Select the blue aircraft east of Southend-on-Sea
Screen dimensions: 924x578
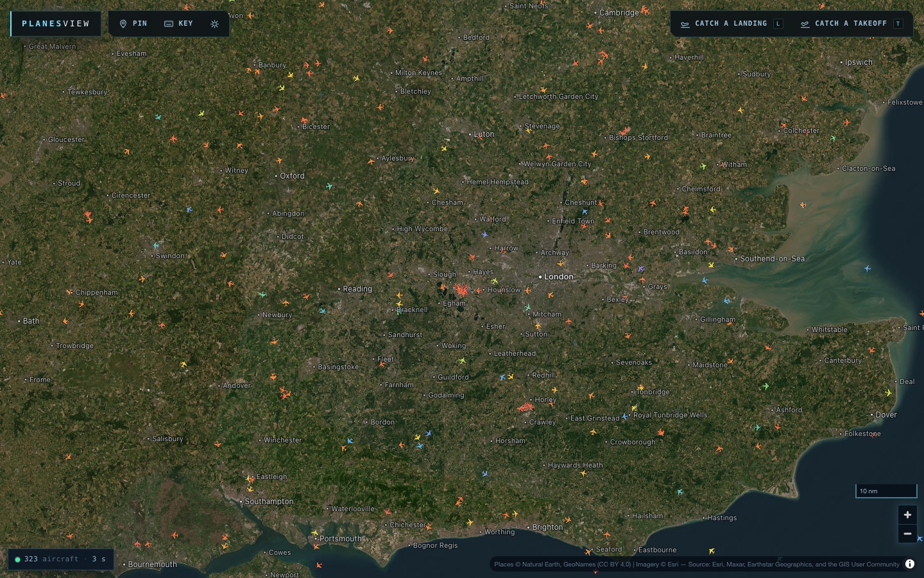tap(868, 268)
